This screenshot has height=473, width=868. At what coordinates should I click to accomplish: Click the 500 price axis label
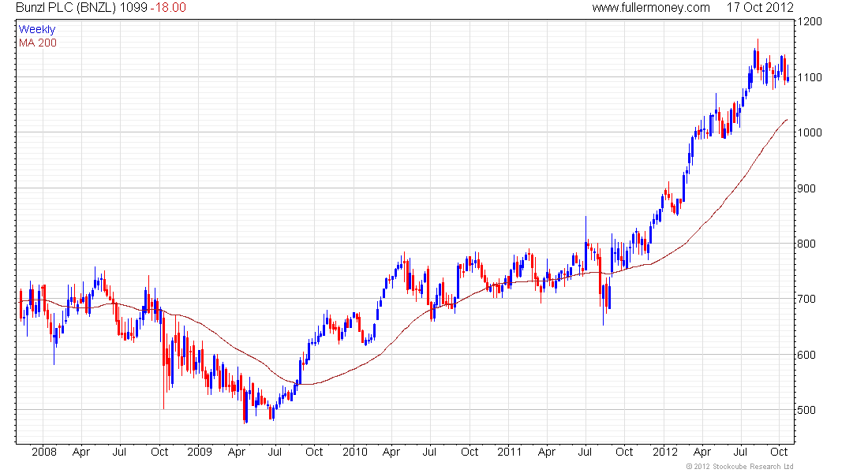point(806,411)
